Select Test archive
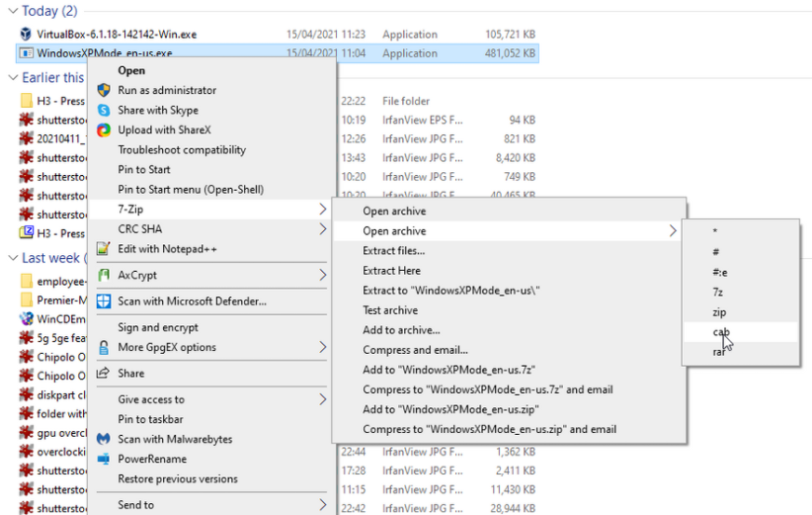This screenshot has width=812, height=515. [x=390, y=310]
